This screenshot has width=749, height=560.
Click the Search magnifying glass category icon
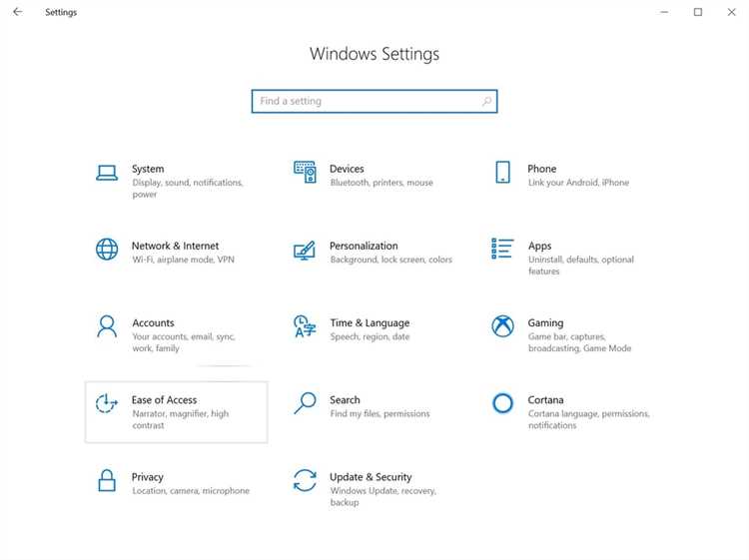click(305, 403)
